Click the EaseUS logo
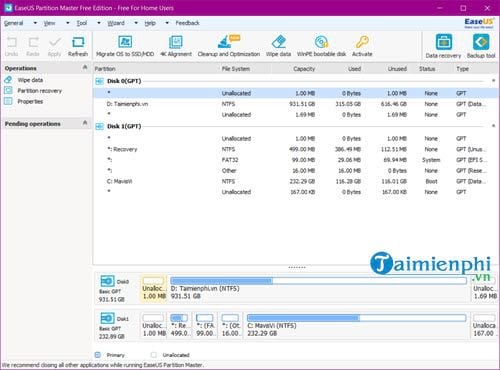Screen dimensions: 500x370 479,23
